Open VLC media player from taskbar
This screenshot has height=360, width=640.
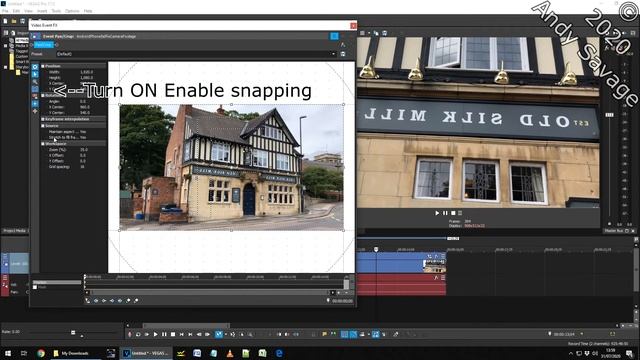tap(230, 353)
